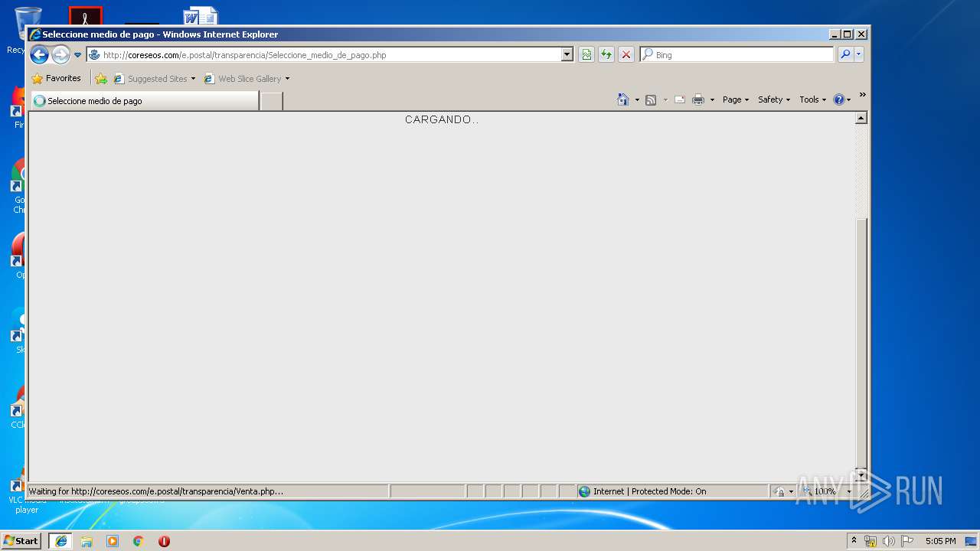Open the Word document desktop icon
The height and width of the screenshot is (551, 980).
(201, 16)
